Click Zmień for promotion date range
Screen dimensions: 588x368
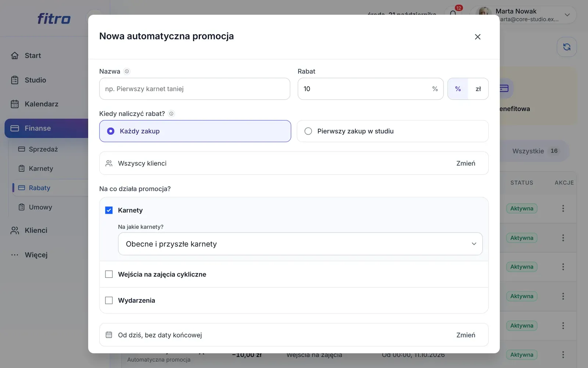[x=466, y=335]
